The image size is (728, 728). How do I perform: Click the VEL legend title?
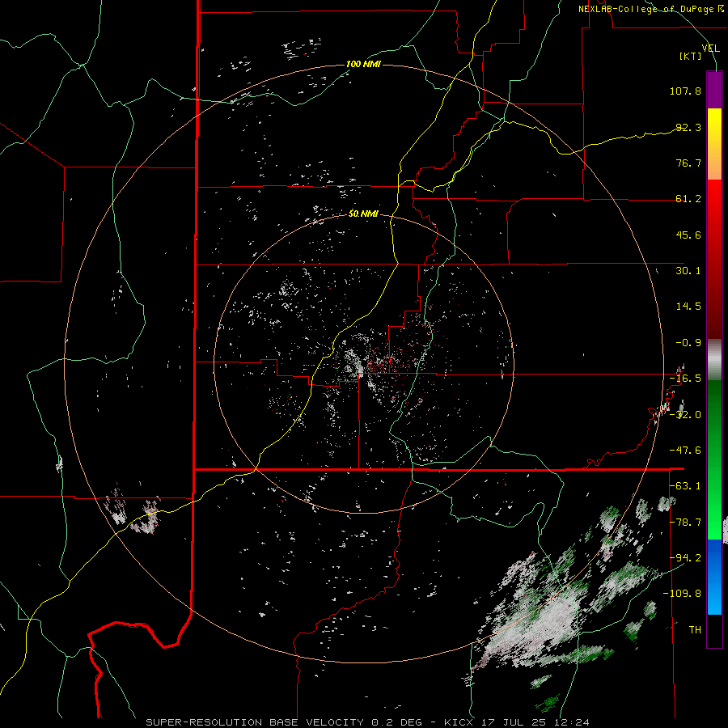[x=710, y=49]
